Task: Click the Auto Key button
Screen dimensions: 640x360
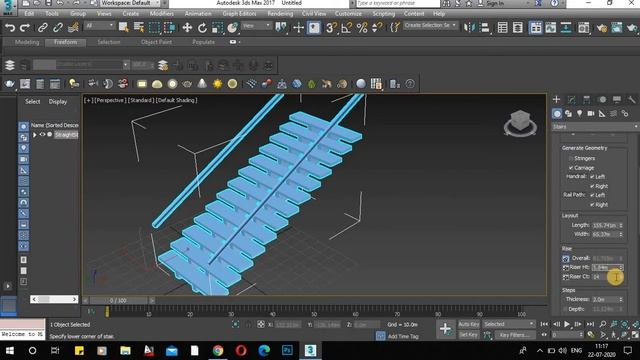Action: point(469,324)
